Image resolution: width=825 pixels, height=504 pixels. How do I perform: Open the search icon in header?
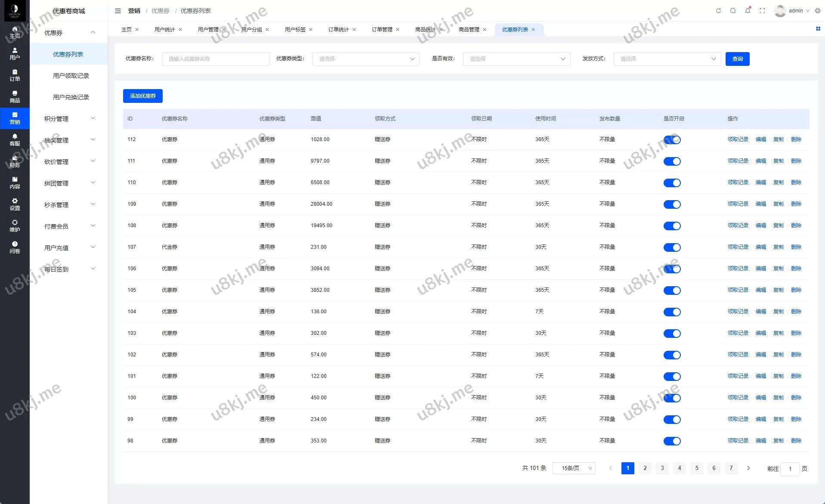733,11
